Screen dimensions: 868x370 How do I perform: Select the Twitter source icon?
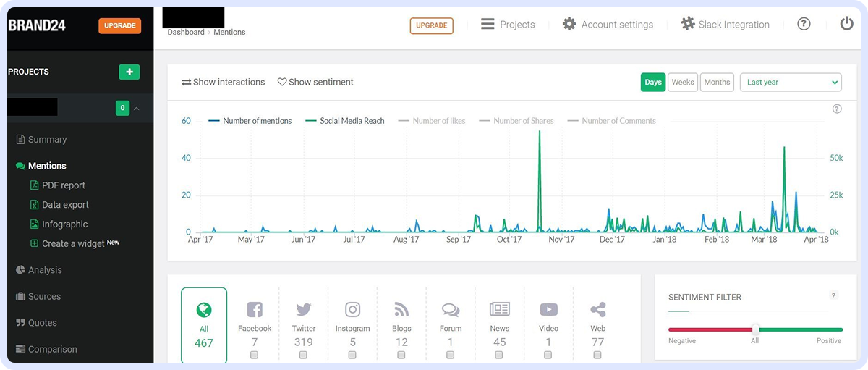(x=304, y=310)
